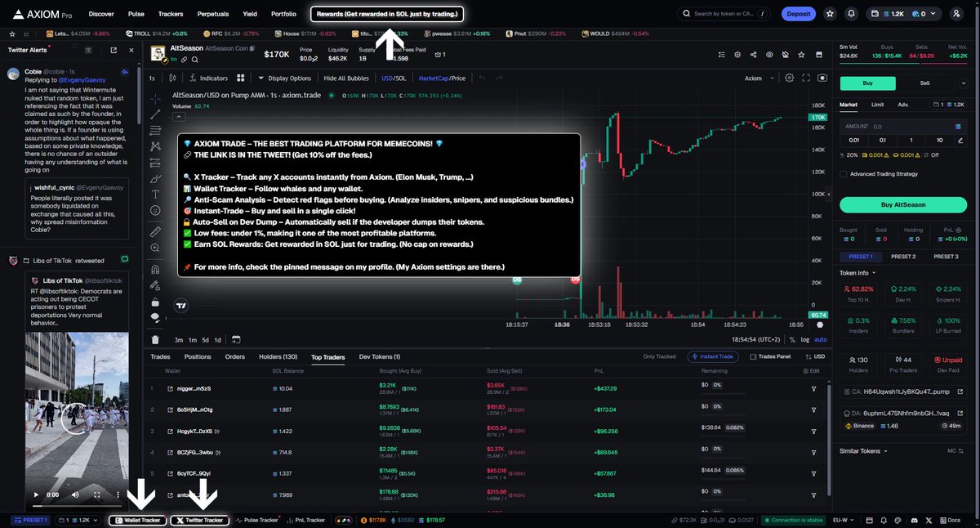Open the USD currency dropdown in trades panel
This screenshot has width=980, height=528.
tap(813, 357)
